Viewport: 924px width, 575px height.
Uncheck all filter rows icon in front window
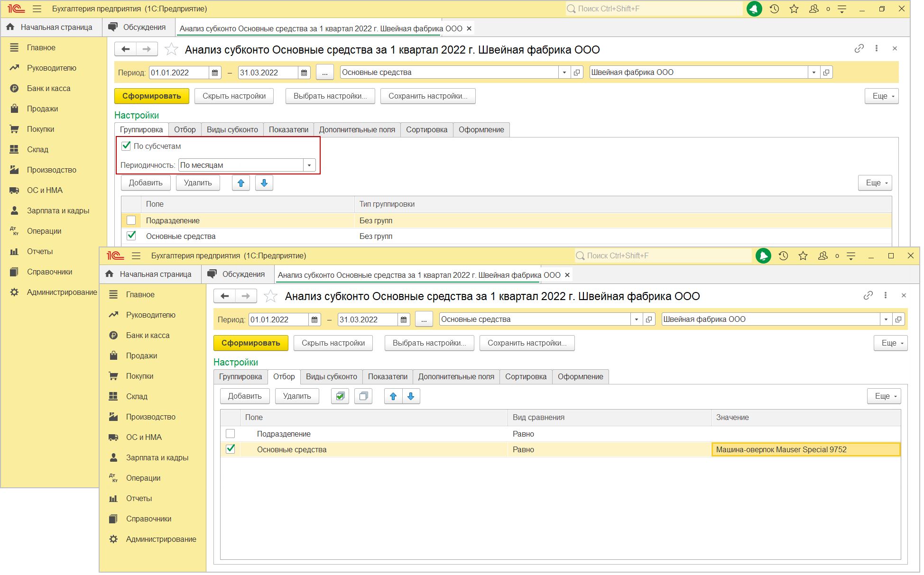pos(363,396)
